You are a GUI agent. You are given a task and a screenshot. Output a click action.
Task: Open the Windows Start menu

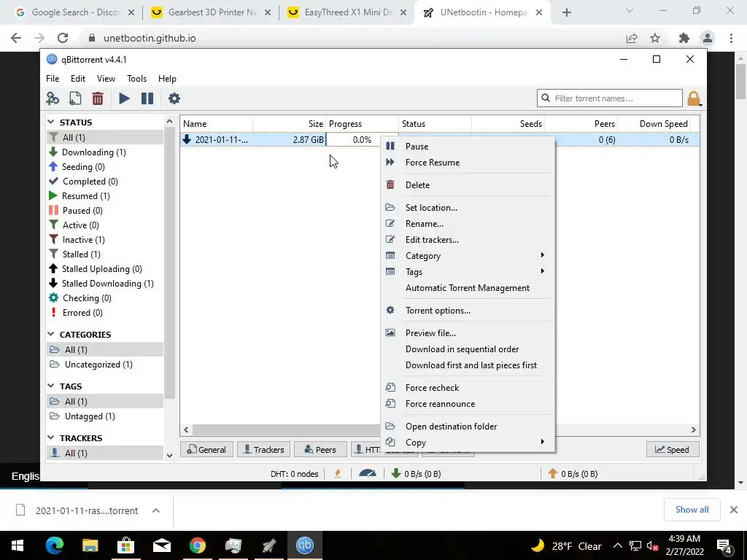(x=18, y=545)
